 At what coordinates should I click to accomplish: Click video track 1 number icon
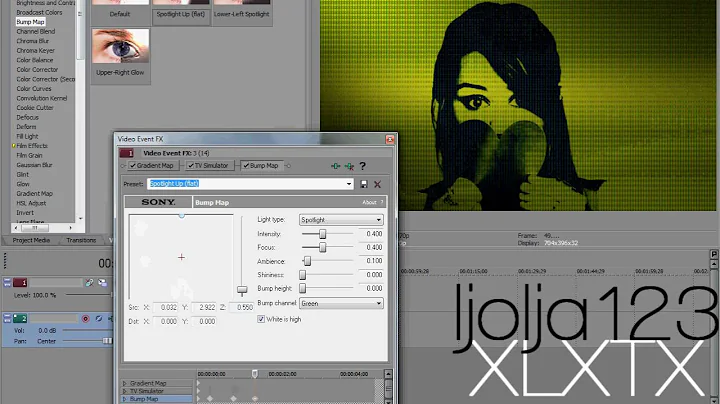click(x=20, y=282)
